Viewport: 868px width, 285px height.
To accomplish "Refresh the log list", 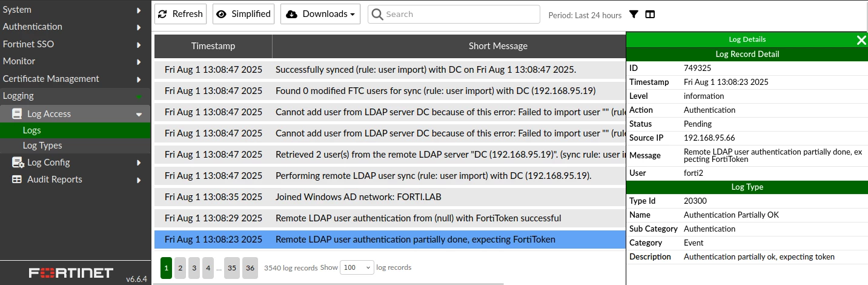I will click(181, 14).
